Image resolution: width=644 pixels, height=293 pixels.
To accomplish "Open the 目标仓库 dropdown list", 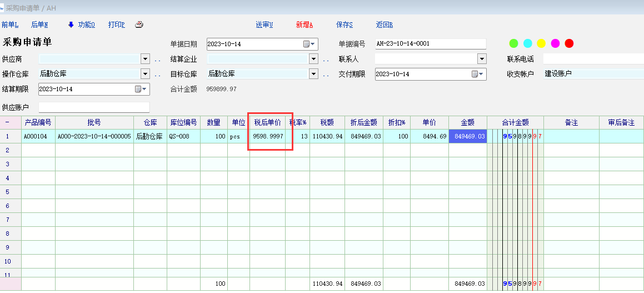I will [x=313, y=74].
